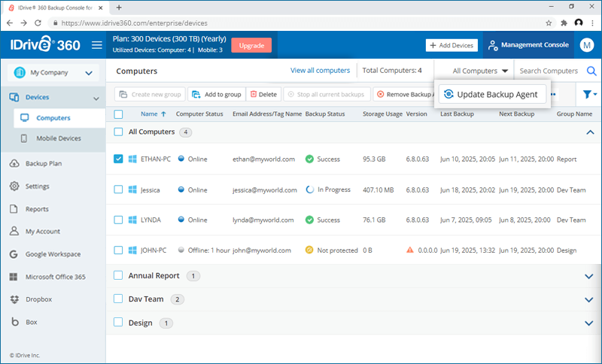The image size is (602, 364).
Task: Go to Backup Plan in the sidebar
Action: coord(43,164)
